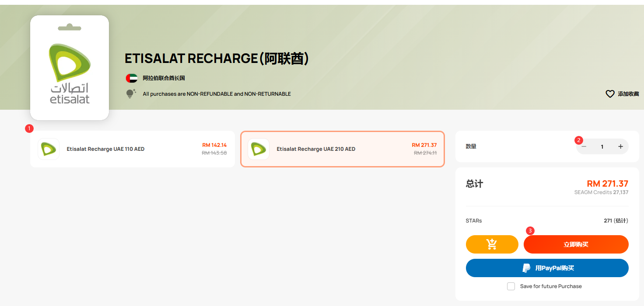The width and height of the screenshot is (644, 306).
Task: Click the add-to-cart icon button
Action: [492, 244]
